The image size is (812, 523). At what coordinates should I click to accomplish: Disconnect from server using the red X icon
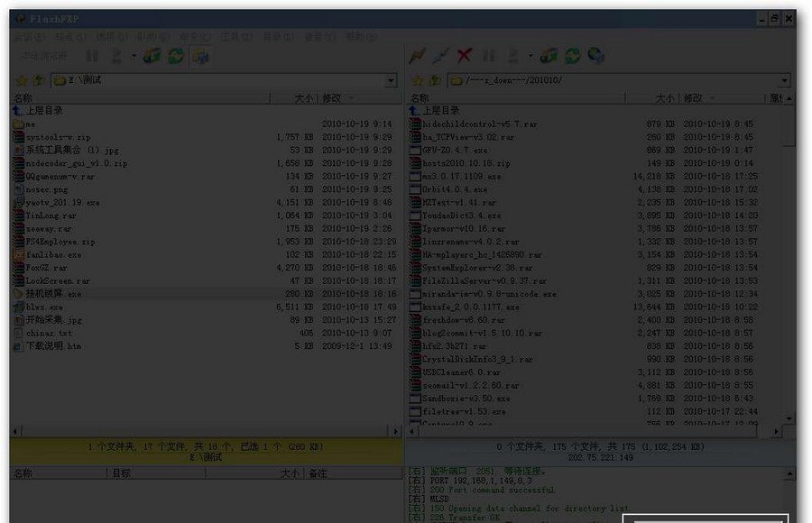[463, 56]
